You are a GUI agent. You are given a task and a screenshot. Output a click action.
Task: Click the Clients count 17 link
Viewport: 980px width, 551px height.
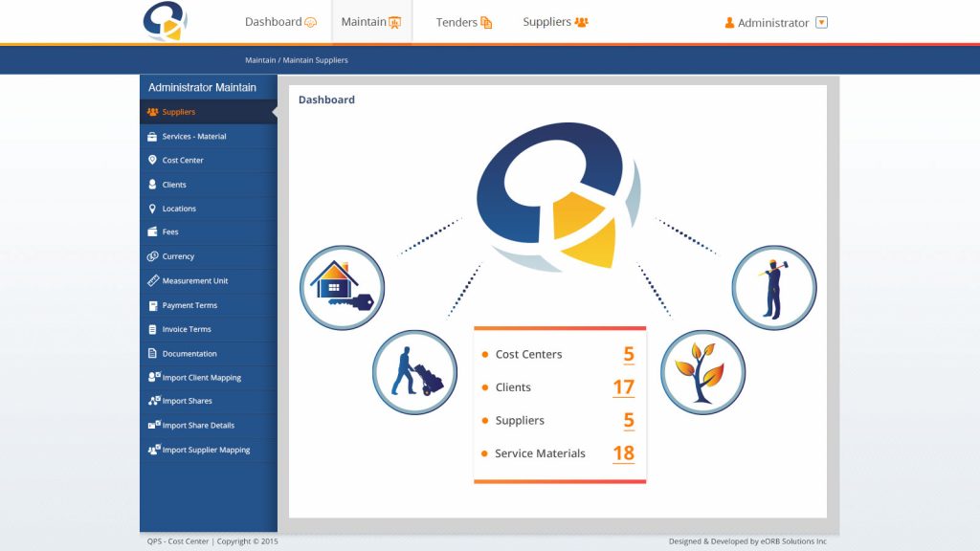coord(623,387)
